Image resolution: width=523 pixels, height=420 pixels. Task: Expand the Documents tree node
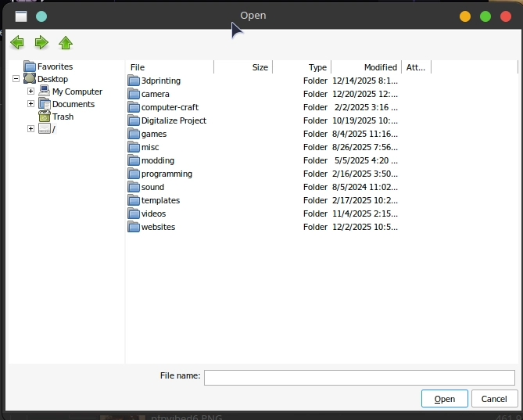click(30, 104)
